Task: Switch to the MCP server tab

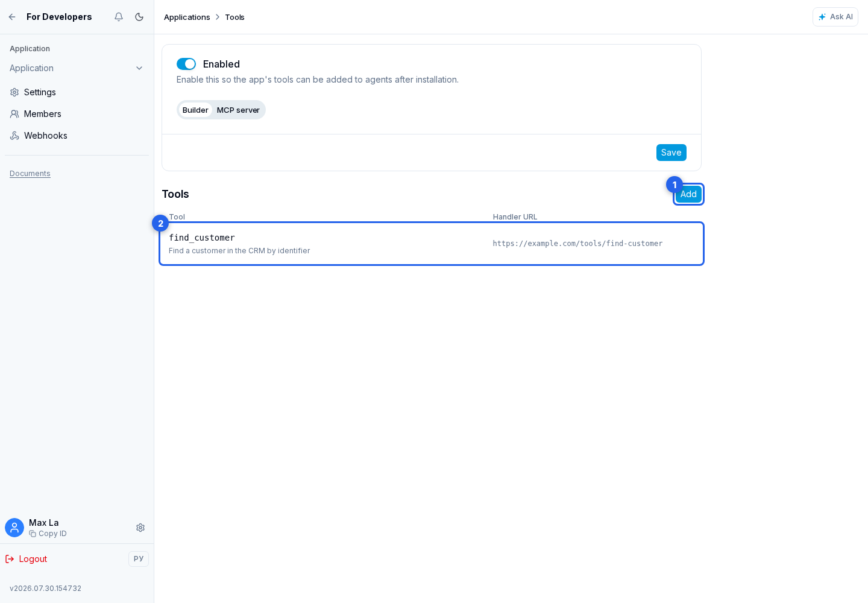Action: (238, 110)
